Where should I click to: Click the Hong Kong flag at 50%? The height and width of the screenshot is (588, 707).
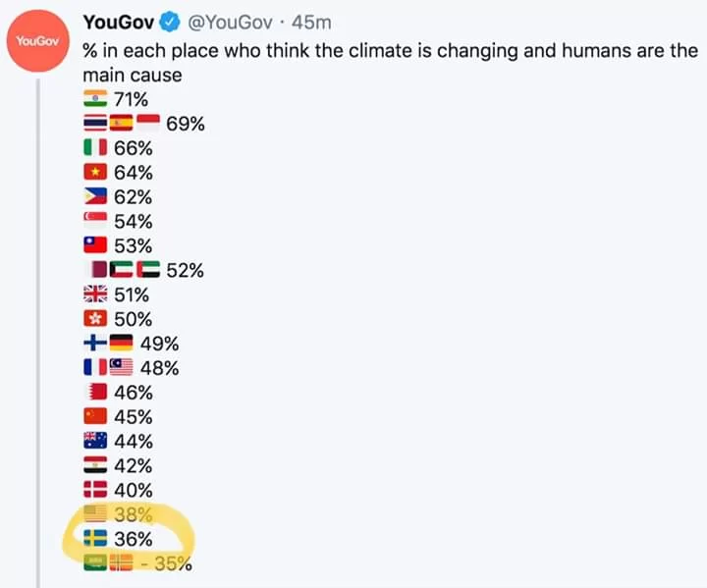tap(96, 319)
